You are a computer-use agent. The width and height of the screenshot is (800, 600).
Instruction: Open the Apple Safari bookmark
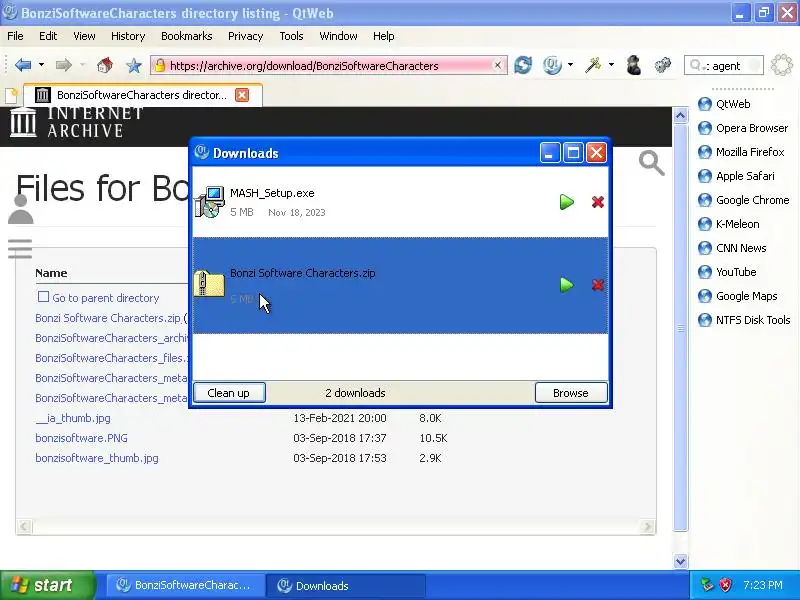tap(736, 176)
